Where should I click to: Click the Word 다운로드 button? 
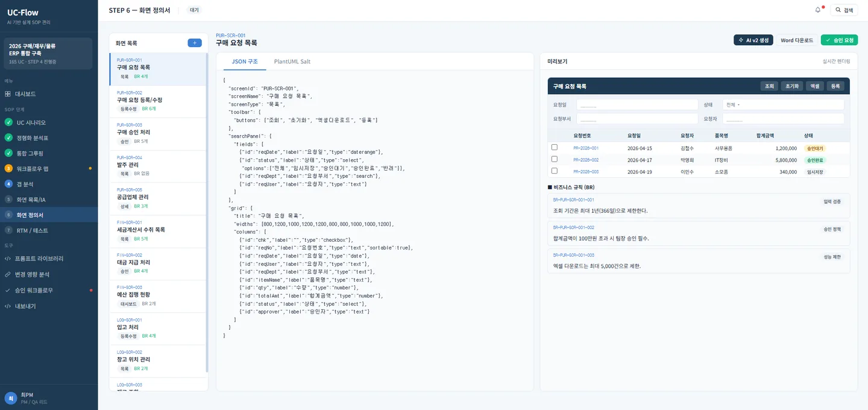(x=797, y=40)
